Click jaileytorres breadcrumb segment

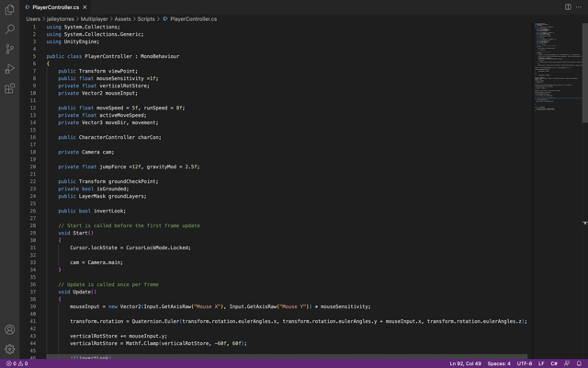[61, 18]
